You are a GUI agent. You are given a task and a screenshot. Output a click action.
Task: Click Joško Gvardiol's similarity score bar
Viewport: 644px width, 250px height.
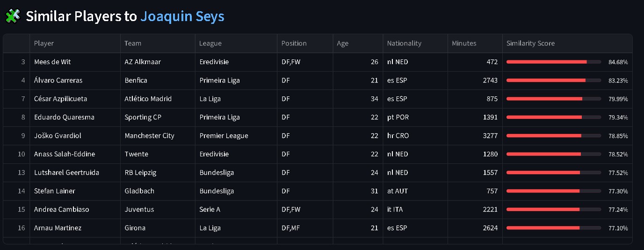pos(554,136)
